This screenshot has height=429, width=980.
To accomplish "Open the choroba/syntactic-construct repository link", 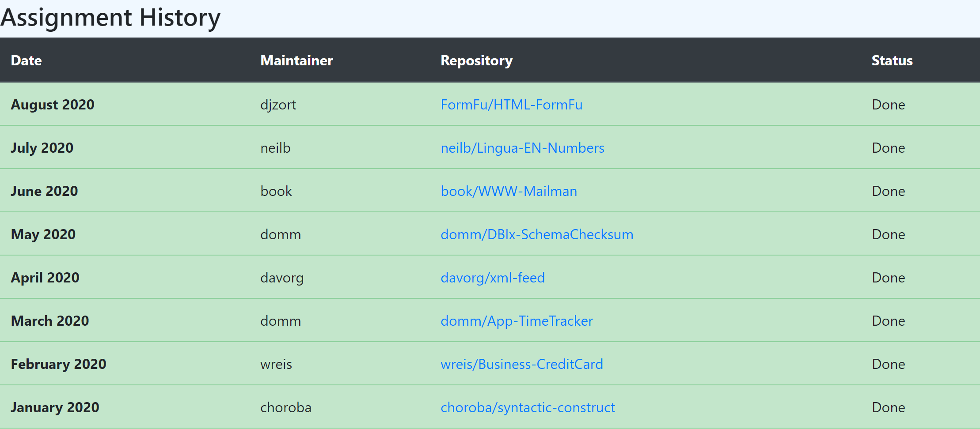I will coord(528,407).
